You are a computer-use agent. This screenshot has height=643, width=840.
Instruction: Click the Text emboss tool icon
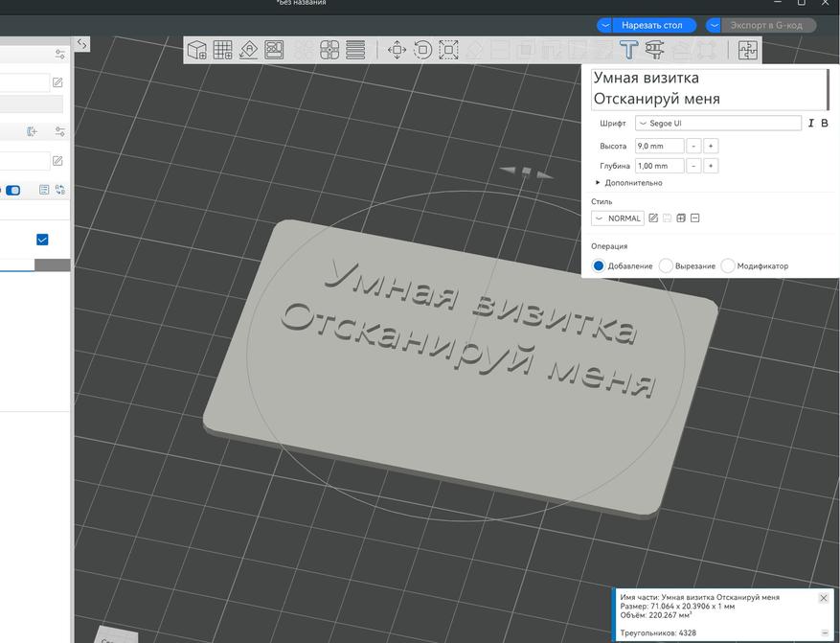click(628, 50)
